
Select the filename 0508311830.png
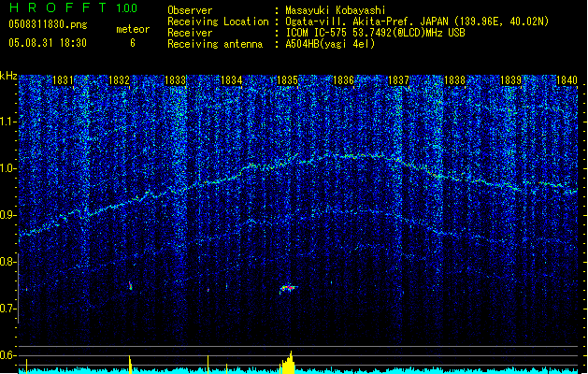pos(48,24)
